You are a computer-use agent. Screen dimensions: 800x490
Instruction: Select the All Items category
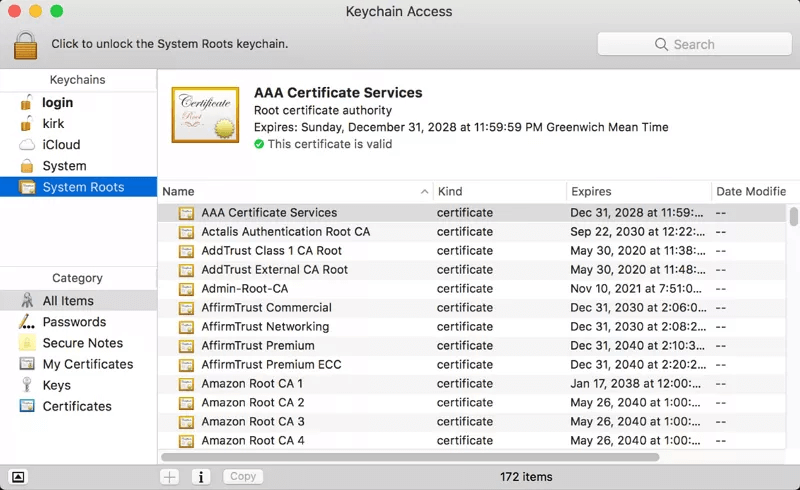pos(67,301)
